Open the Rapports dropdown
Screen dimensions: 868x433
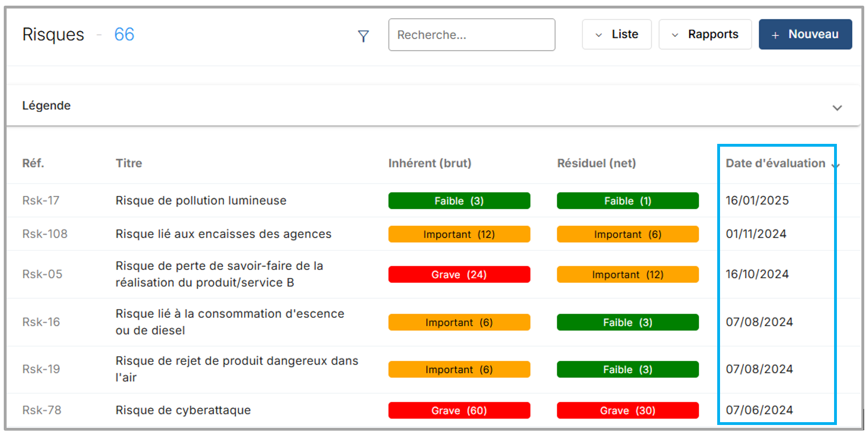pos(705,34)
